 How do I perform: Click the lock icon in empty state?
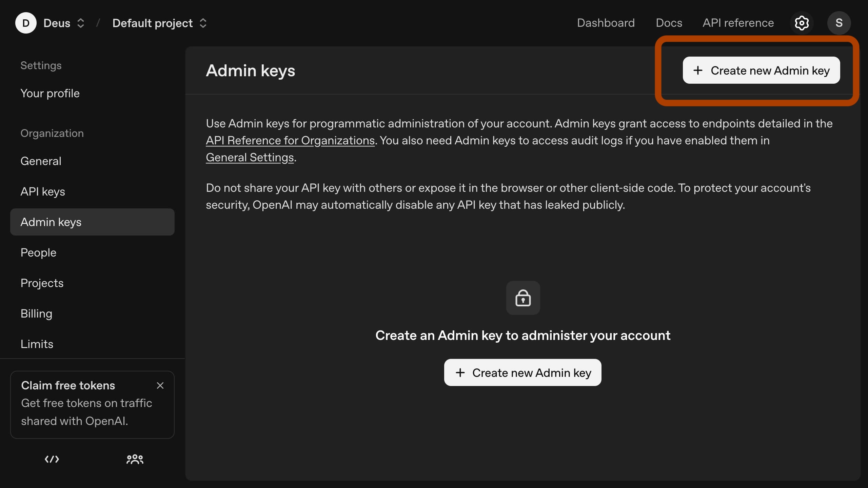pyautogui.click(x=523, y=298)
